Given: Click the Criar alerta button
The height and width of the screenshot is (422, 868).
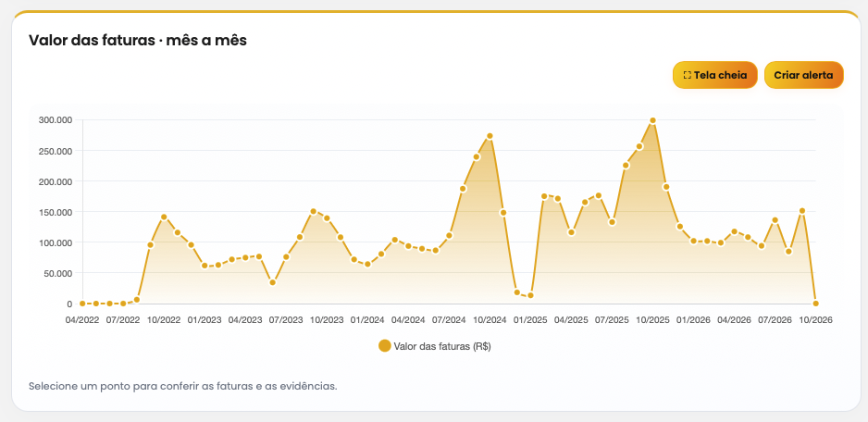Looking at the screenshot, I should point(803,75).
